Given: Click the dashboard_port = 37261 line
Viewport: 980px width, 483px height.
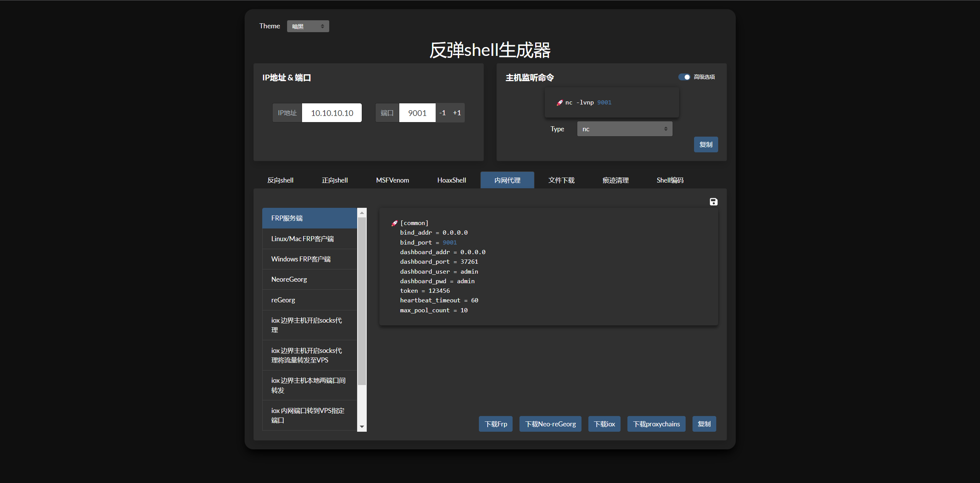Looking at the screenshot, I should (439, 262).
